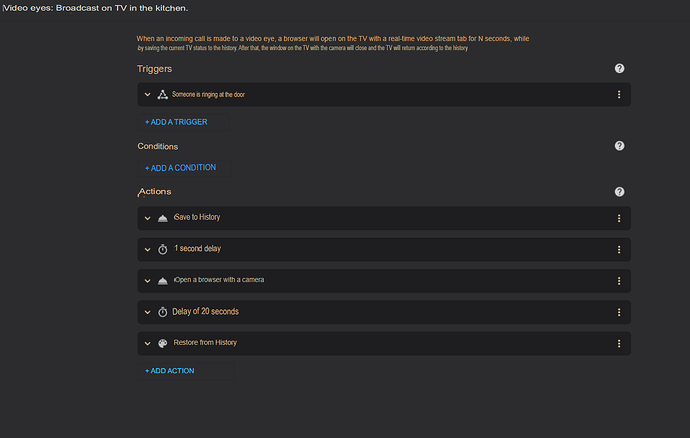The height and width of the screenshot is (438, 690).
Task: Open the doorbell trigger's three-dot menu
Action: click(x=619, y=94)
